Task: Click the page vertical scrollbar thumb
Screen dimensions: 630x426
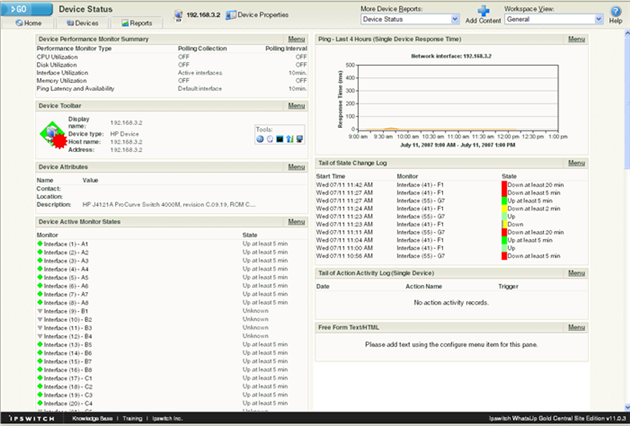Action: (627, 102)
